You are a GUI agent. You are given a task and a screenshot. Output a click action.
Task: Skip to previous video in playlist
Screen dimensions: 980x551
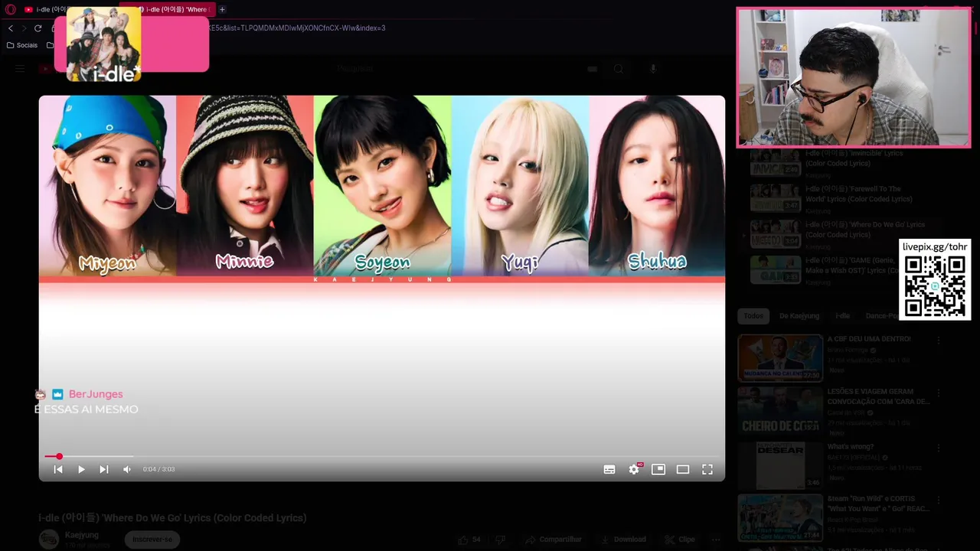click(58, 469)
